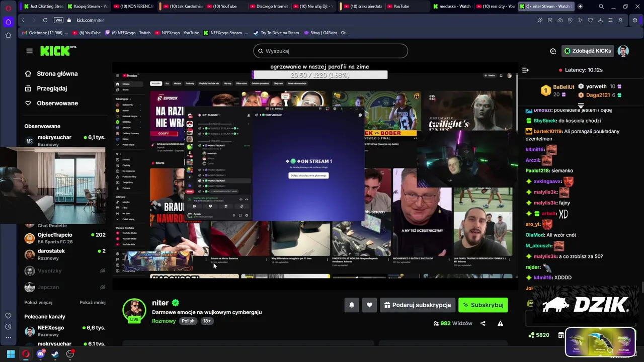
Task: Collapse the chat panel
Action: coord(525,70)
